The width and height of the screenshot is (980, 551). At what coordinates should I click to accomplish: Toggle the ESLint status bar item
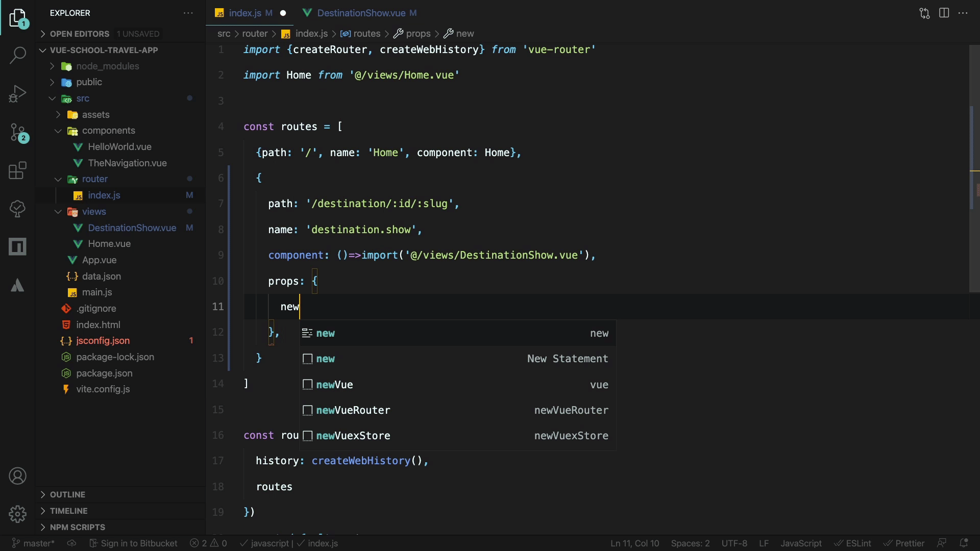(853, 543)
